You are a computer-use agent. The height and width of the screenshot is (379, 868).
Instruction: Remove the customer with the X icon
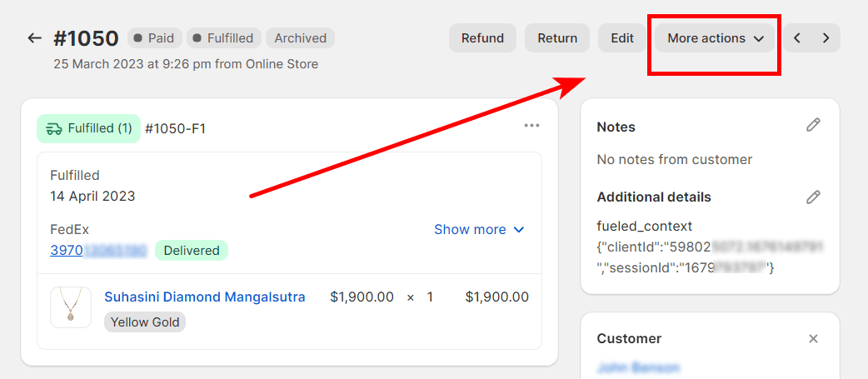813,339
